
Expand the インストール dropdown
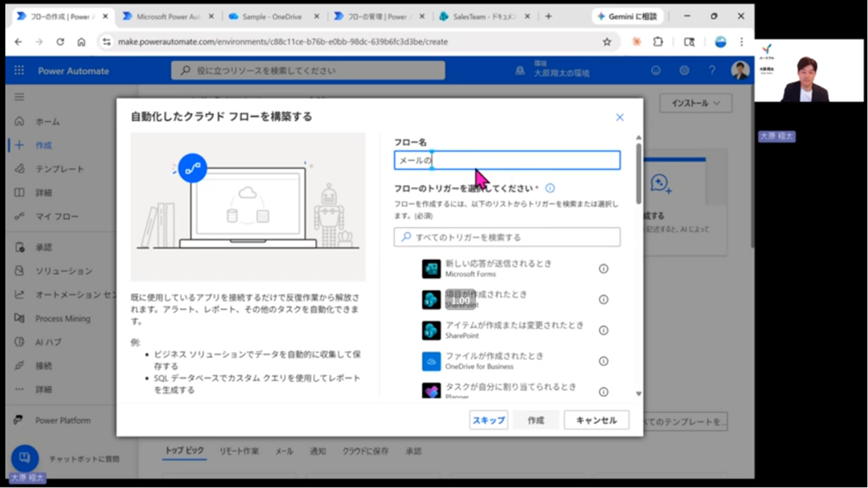695,103
